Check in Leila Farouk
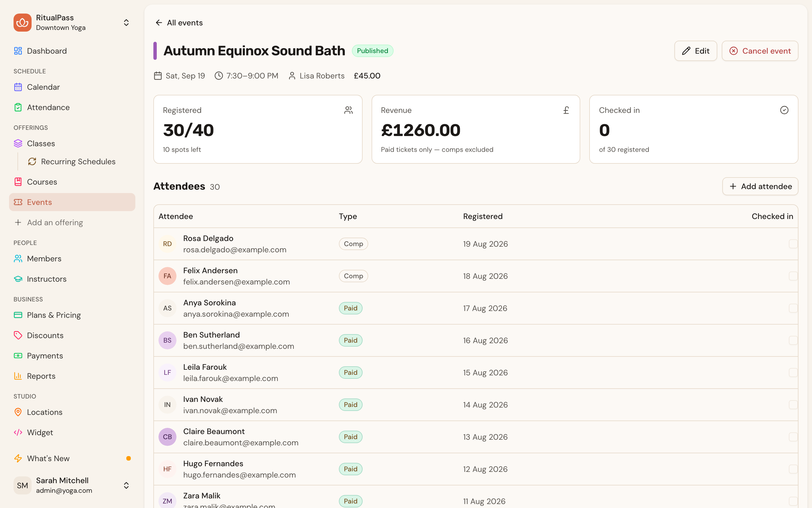 click(x=793, y=372)
